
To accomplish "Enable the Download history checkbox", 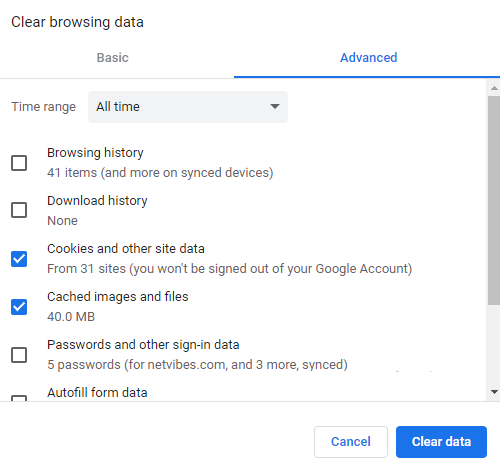I will point(19,210).
